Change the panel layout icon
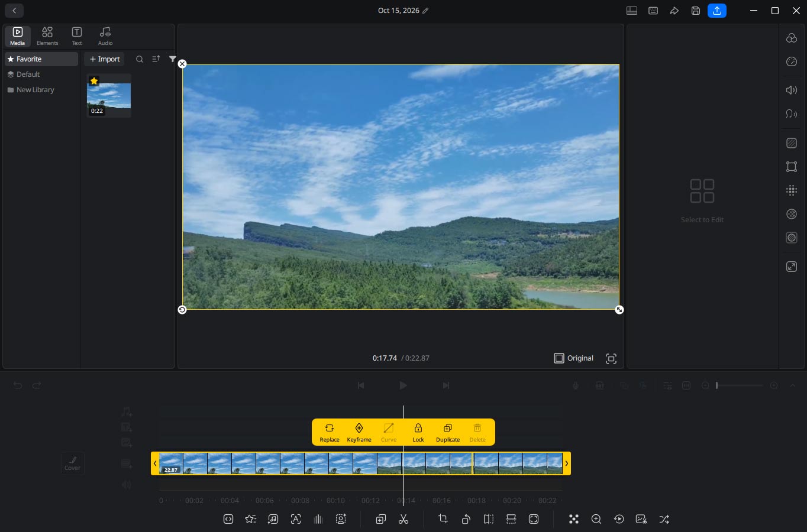Screen dimensions: 807x532 point(632,11)
